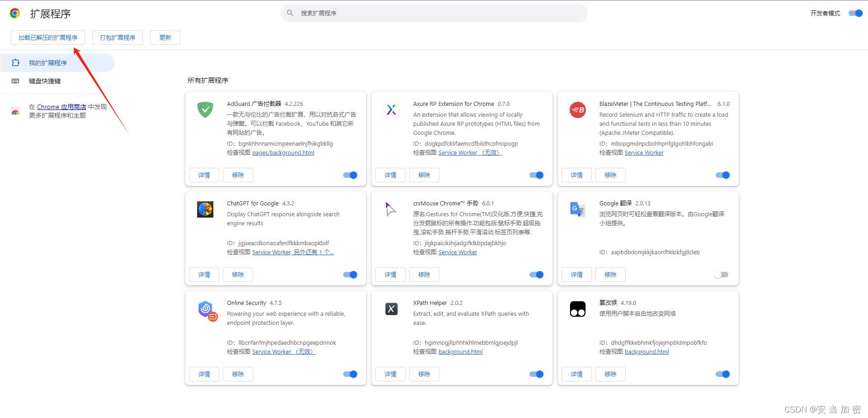Click the Google 翻译 icon
This screenshot has height=418, width=868.
pyautogui.click(x=578, y=209)
